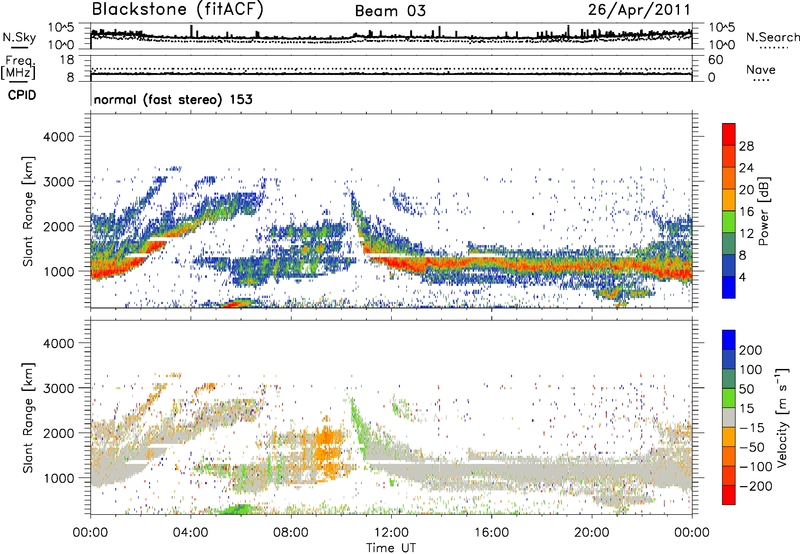Click the solid line sample under N.Sky
The image size is (800, 554).
[x=19, y=47]
